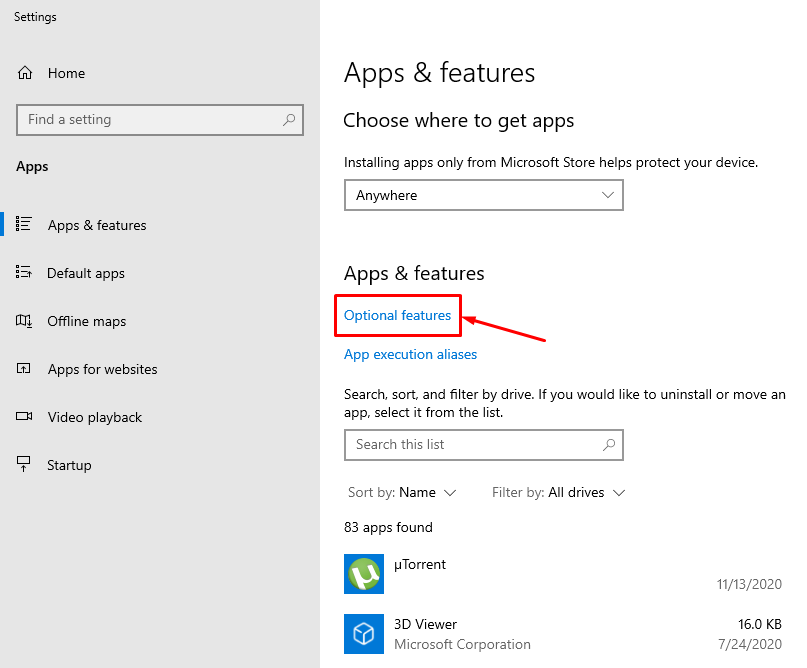This screenshot has height=668, width=807.
Task: Open the Anywhere app source dropdown
Action: (484, 195)
